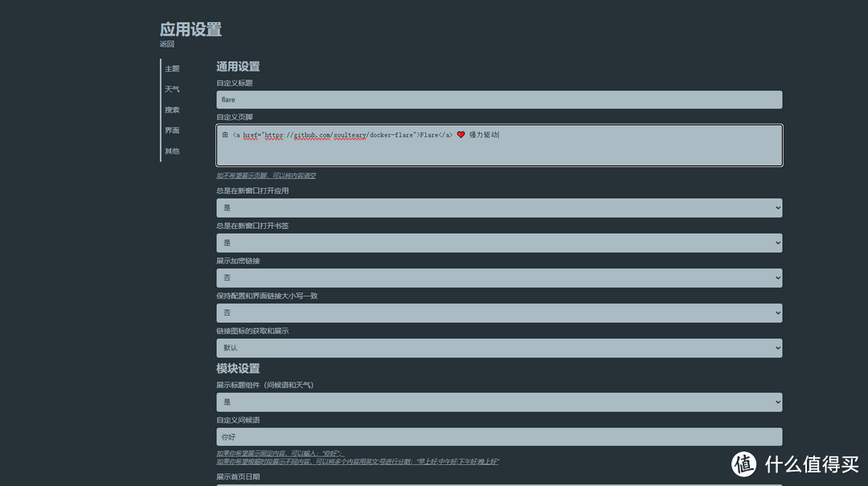
Task: Open the 保持配置和界面链接大小写一致 dropdown
Action: (498, 312)
